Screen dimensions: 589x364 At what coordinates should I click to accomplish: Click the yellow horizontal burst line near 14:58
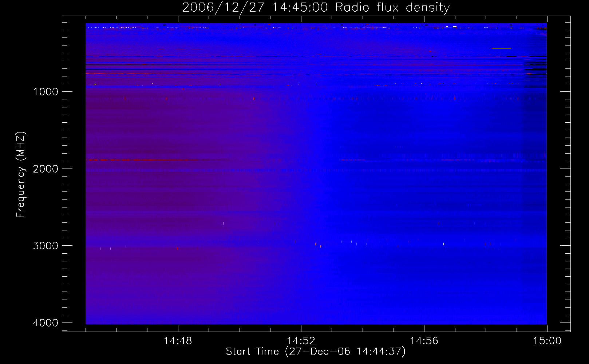501,48
